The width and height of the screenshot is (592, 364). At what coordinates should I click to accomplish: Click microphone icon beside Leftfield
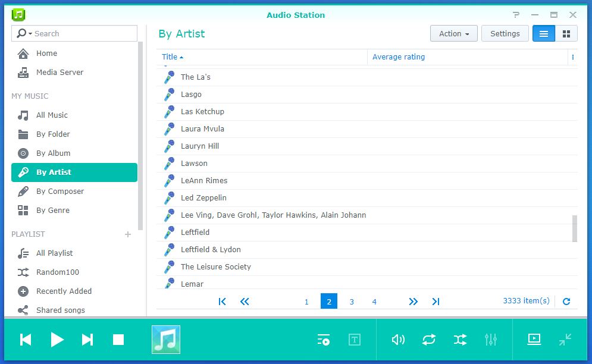(170, 232)
